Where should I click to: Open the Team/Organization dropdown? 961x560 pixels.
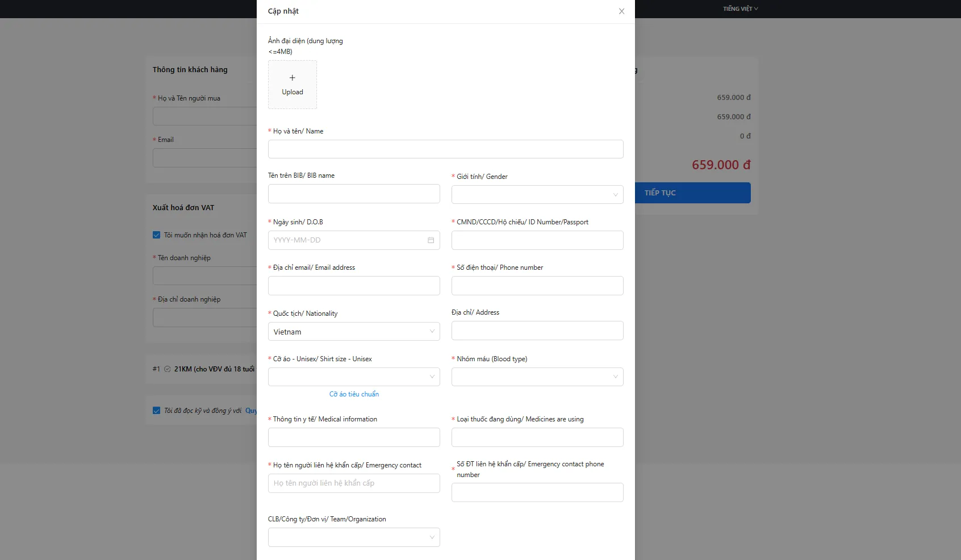point(353,537)
